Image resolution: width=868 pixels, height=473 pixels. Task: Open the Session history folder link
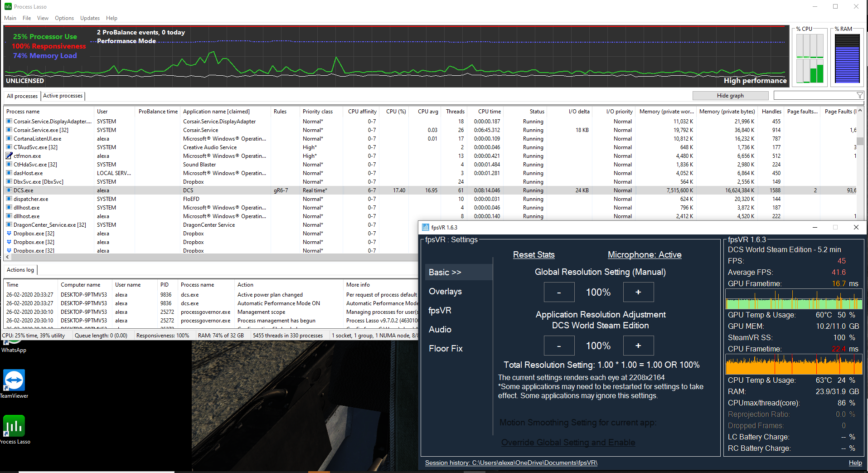[x=511, y=463]
